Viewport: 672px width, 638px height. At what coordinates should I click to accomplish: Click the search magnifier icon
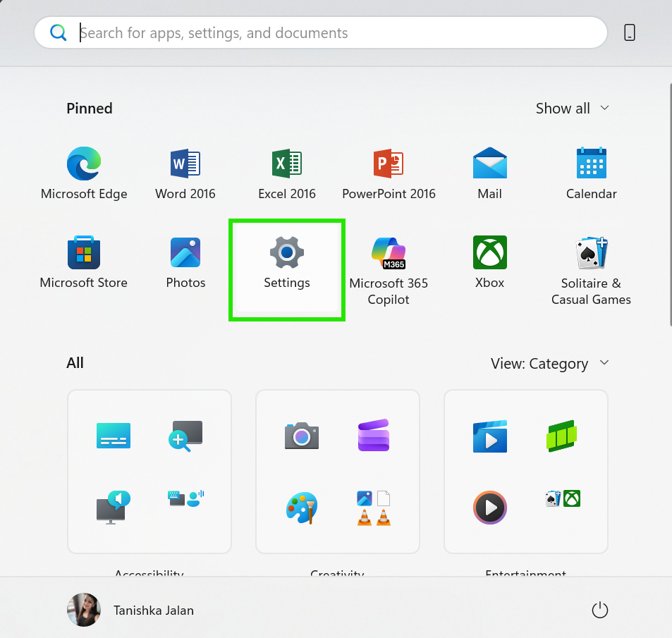[58, 32]
